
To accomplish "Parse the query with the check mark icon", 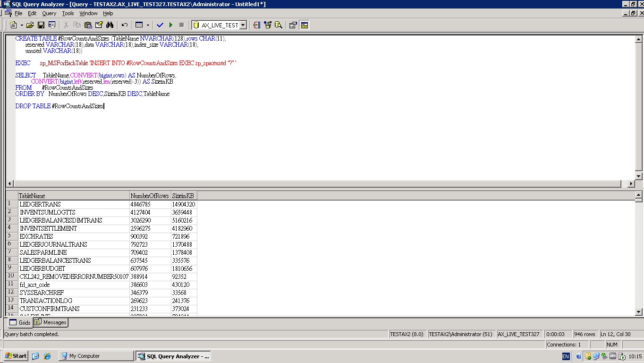I will (160, 25).
